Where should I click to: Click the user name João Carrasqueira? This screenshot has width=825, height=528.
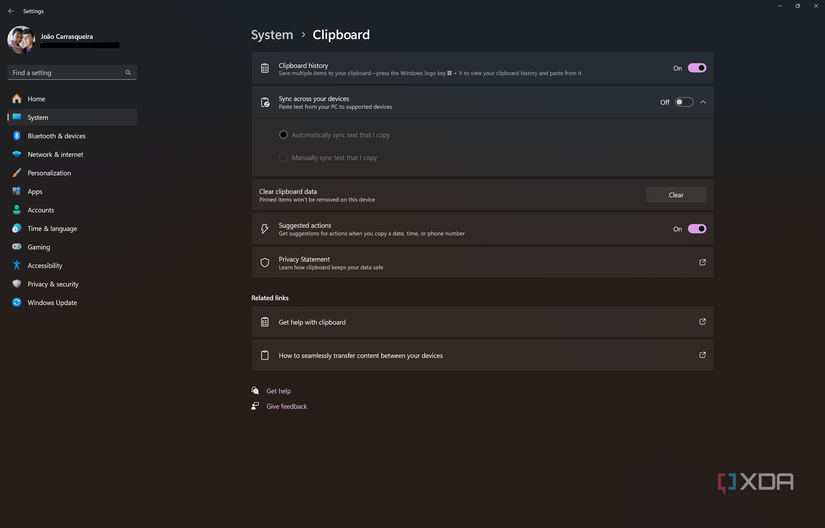[66, 36]
